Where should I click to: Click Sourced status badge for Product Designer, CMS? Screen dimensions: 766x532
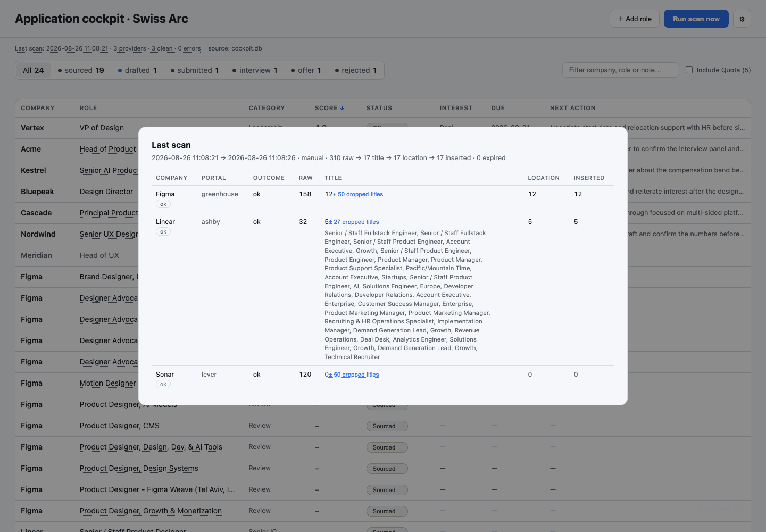(387, 426)
